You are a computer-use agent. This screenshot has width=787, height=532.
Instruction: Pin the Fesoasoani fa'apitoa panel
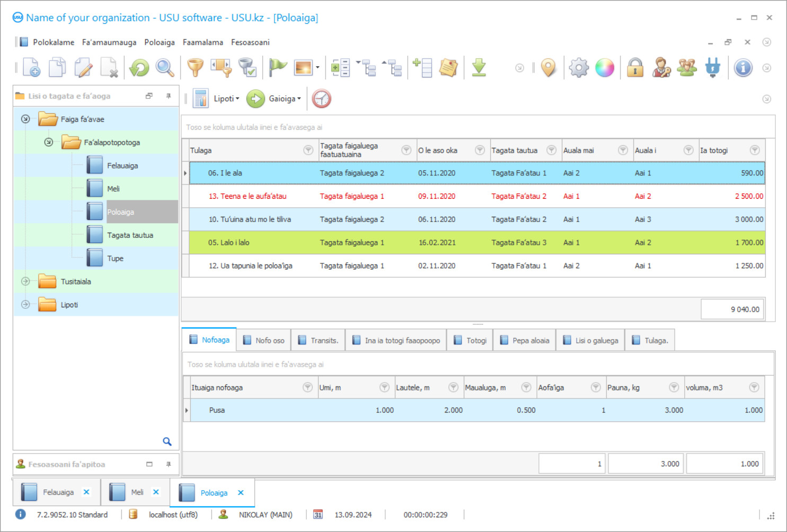[169, 464]
